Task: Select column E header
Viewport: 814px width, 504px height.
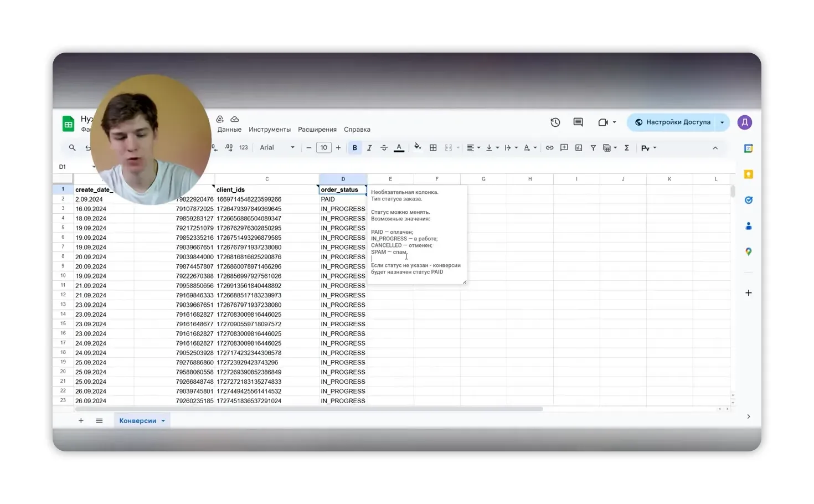Action: (390, 179)
